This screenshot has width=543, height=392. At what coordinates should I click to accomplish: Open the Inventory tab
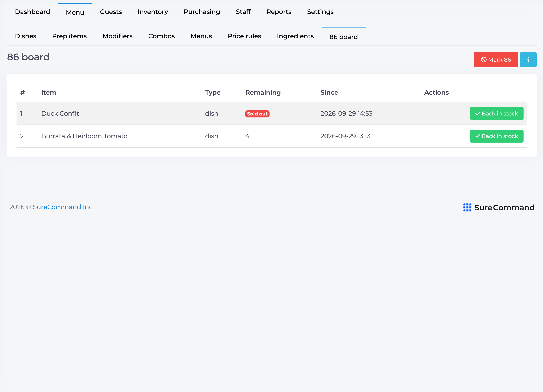coord(153,12)
